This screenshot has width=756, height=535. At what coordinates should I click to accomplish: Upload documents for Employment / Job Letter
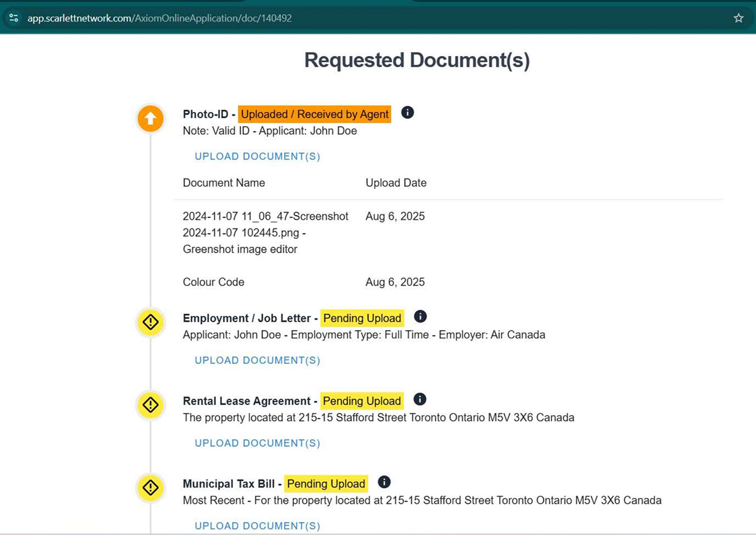coord(258,360)
